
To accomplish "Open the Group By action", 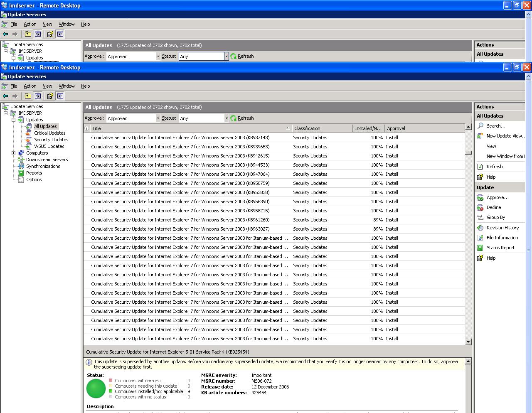I will (496, 217).
